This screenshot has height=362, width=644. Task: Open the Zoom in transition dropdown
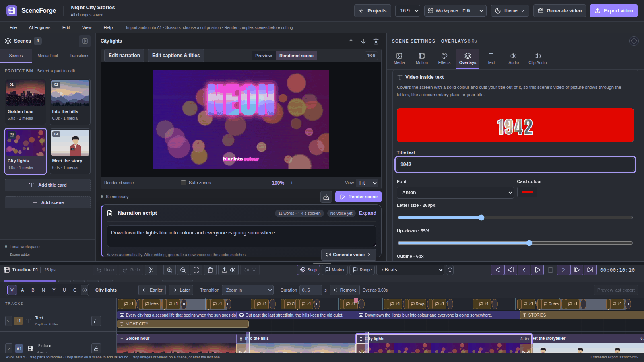click(x=248, y=290)
